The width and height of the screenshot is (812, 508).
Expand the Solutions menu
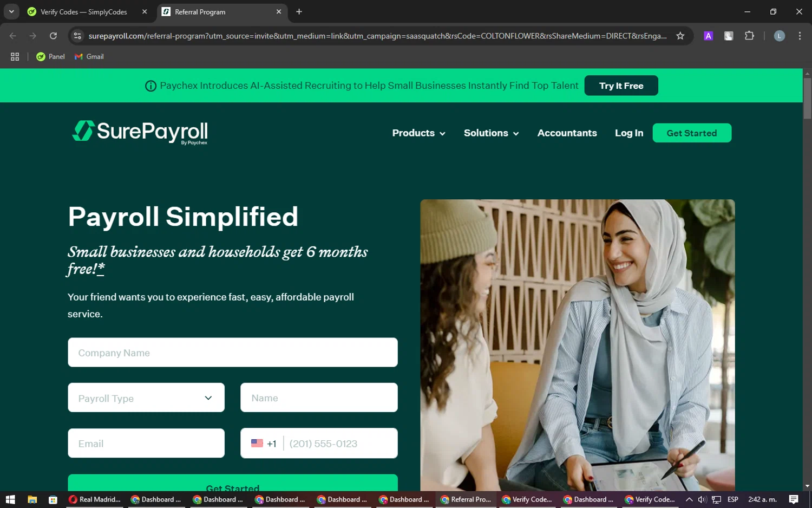tap(491, 133)
